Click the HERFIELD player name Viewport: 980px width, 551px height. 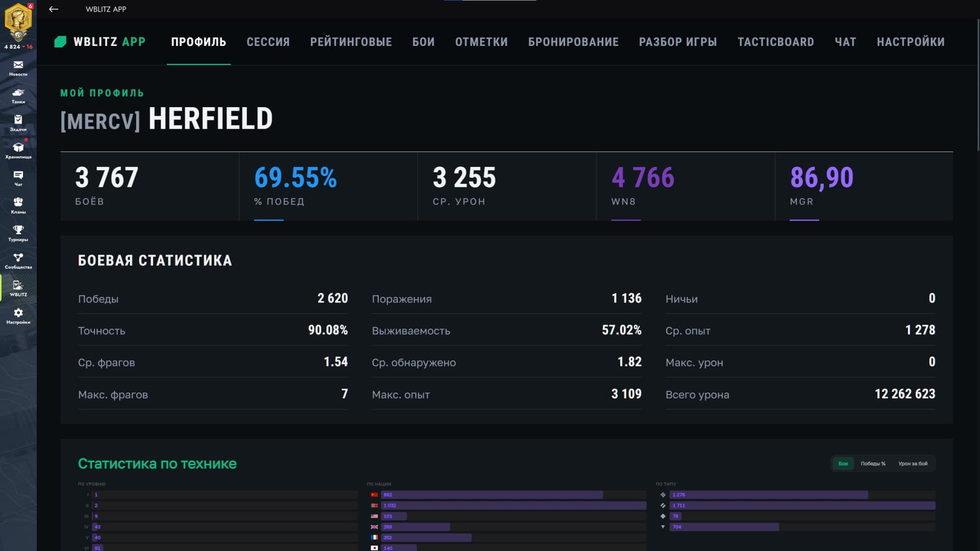[211, 119]
